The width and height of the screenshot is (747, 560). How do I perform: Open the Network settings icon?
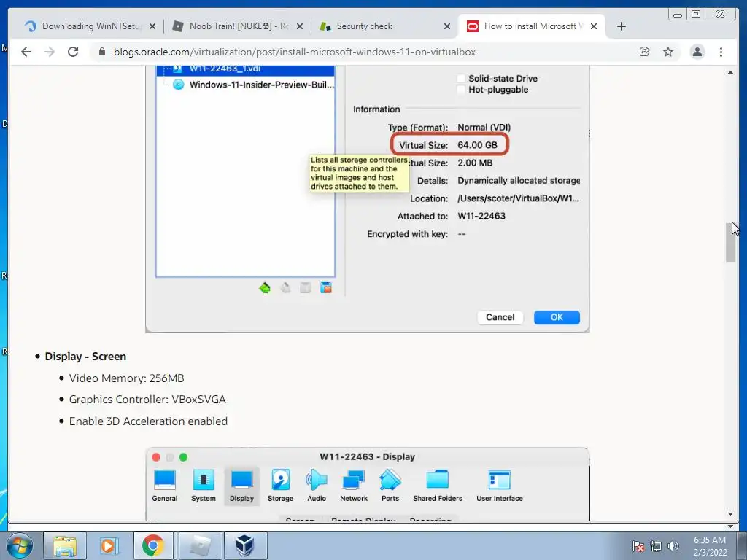tap(354, 486)
